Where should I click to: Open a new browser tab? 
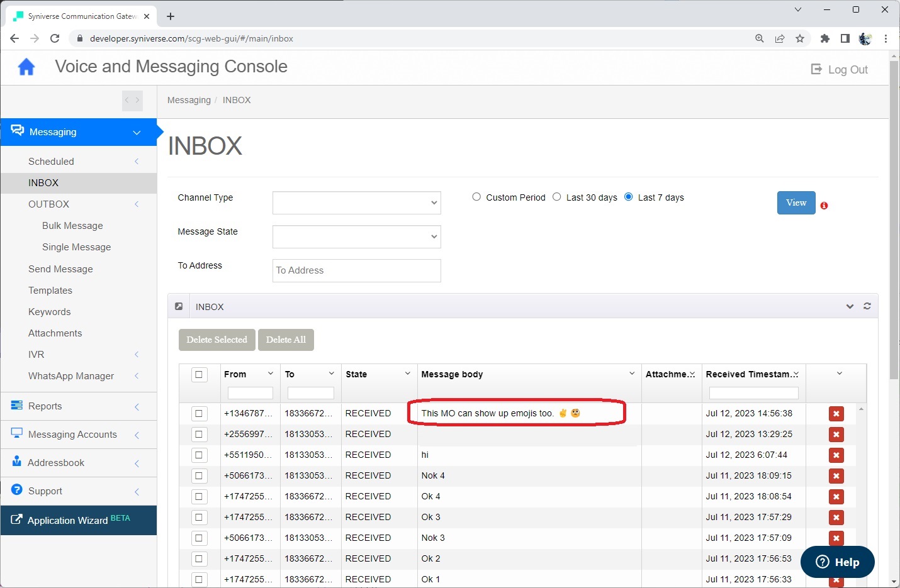(171, 16)
